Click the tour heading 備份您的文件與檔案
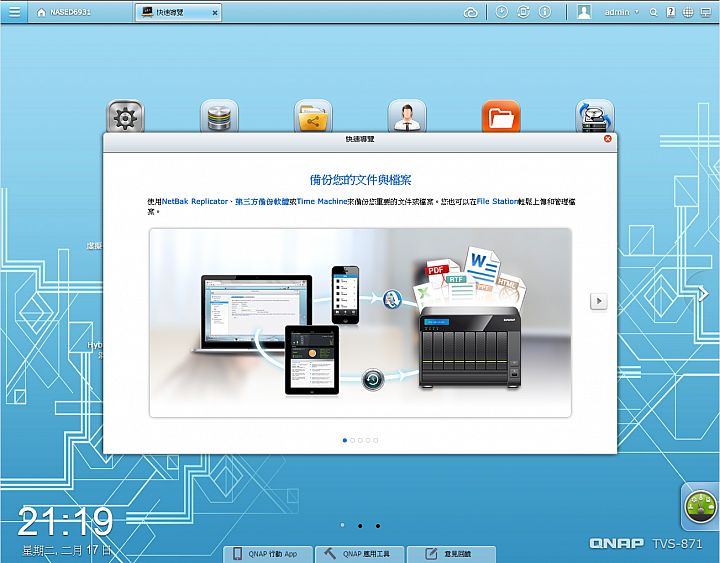 (x=360, y=180)
